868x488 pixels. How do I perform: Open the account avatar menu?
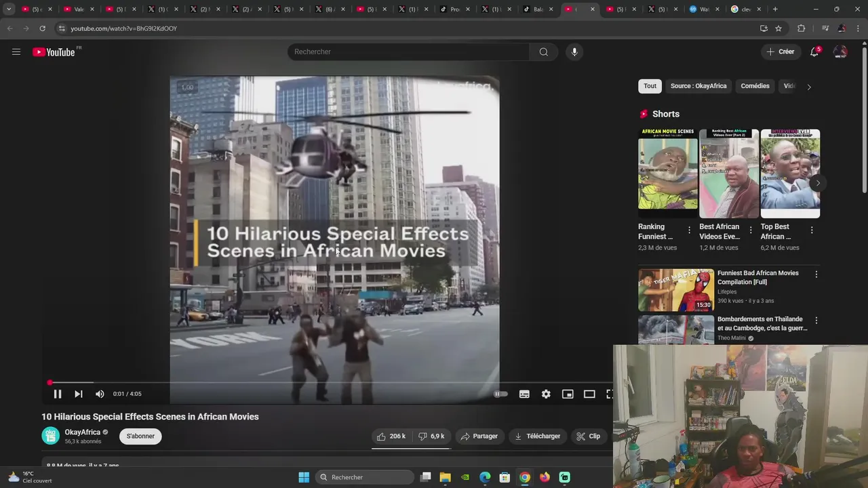click(840, 52)
